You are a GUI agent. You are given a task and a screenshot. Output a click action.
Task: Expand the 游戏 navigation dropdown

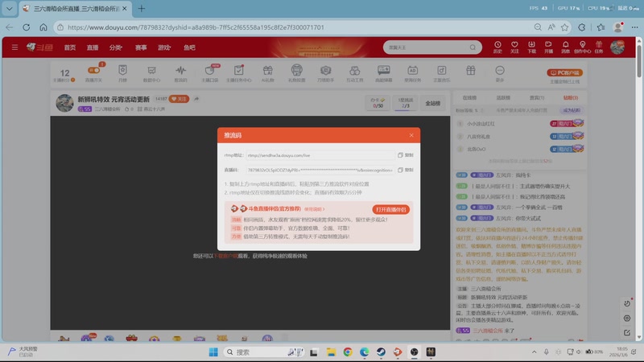click(x=164, y=47)
